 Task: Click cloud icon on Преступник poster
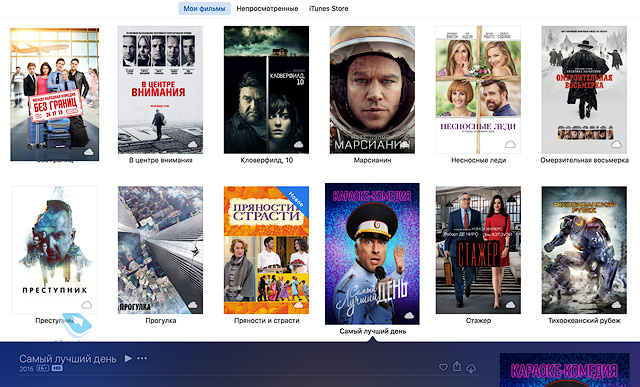[x=87, y=305]
